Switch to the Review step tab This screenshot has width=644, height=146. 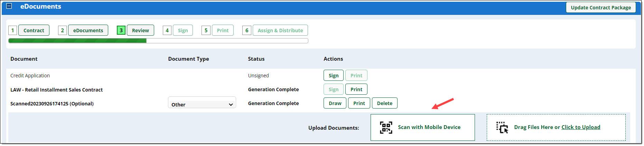coord(140,30)
